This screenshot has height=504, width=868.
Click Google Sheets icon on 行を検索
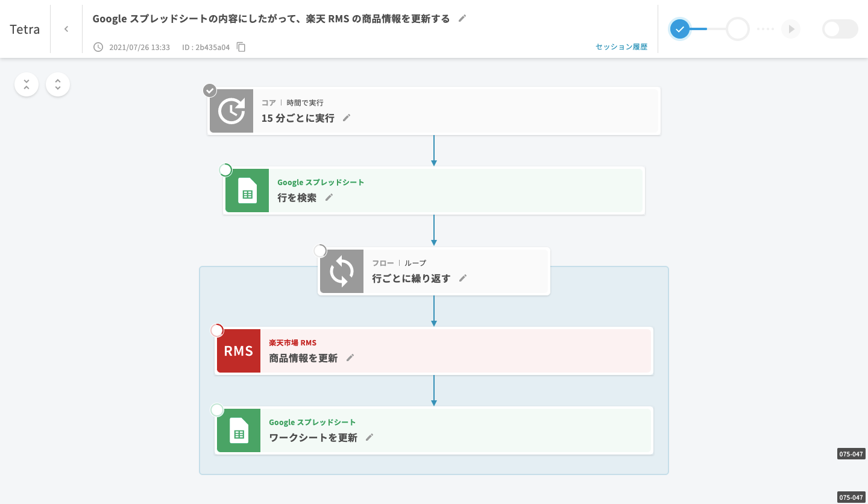click(247, 191)
